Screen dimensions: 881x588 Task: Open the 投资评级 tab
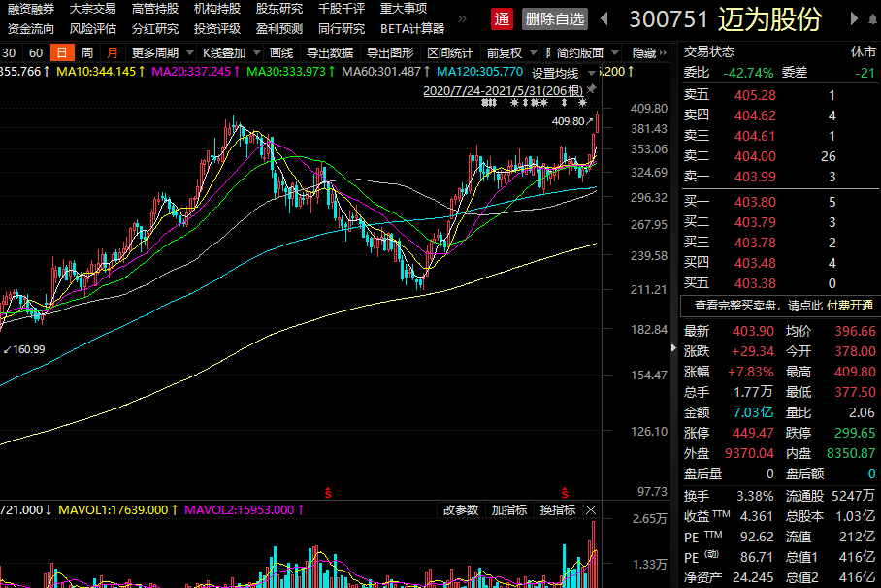[x=217, y=29]
